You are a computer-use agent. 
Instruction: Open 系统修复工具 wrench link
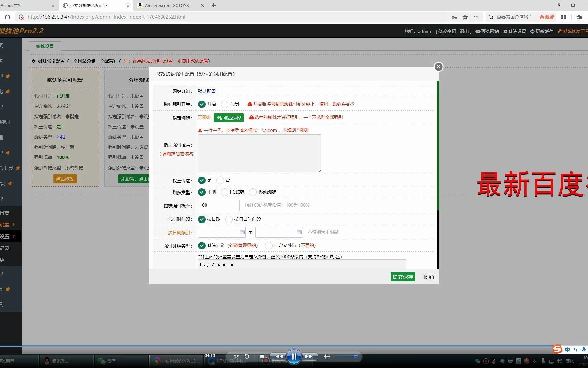coord(572,31)
